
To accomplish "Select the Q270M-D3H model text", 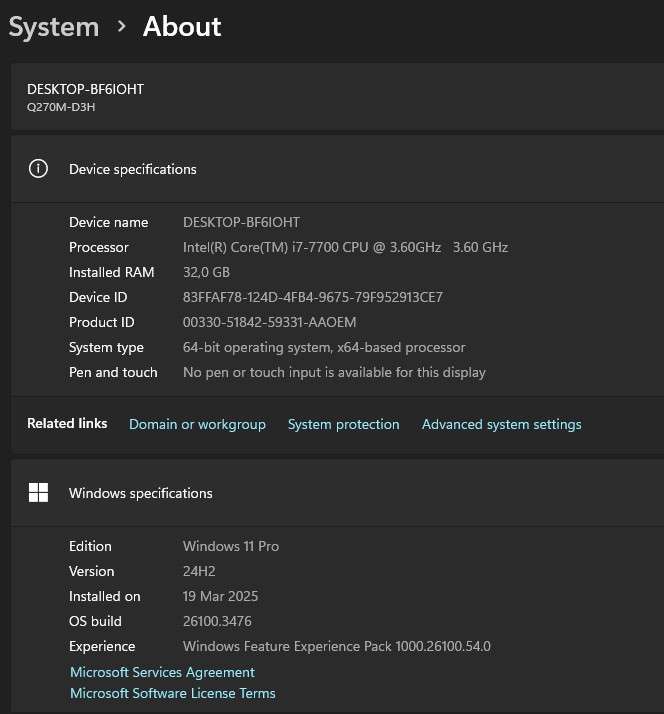I will click(61, 107).
